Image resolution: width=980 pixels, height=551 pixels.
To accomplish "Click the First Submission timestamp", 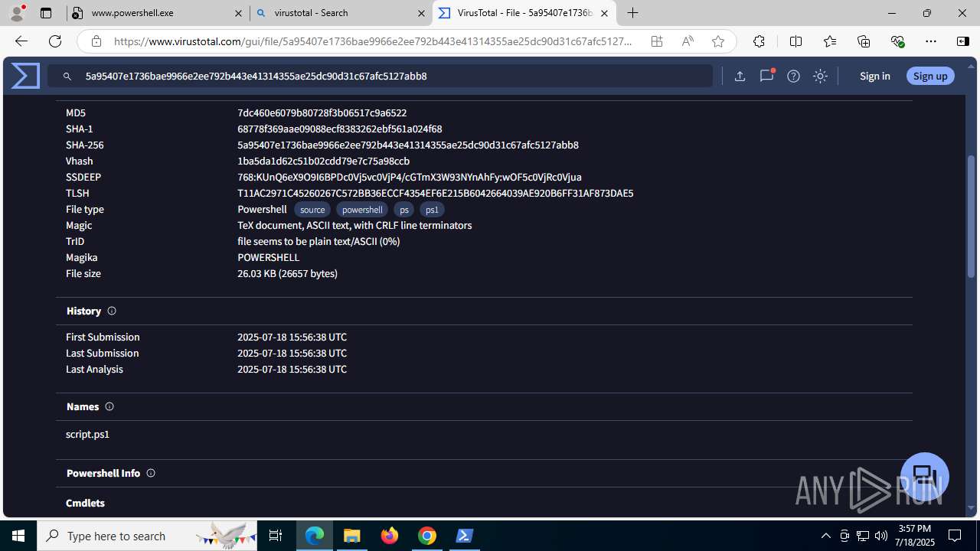I will pos(292,337).
